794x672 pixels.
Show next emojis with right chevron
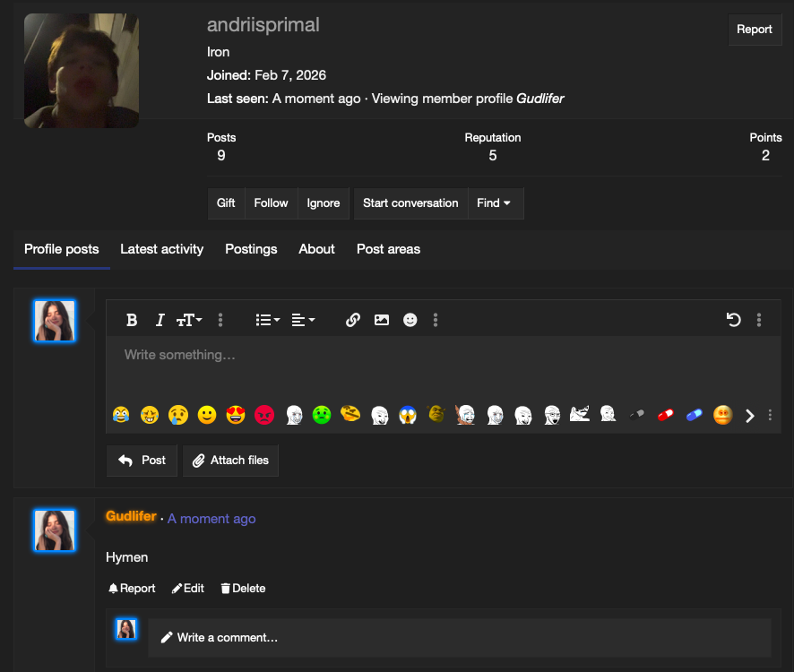(x=750, y=417)
